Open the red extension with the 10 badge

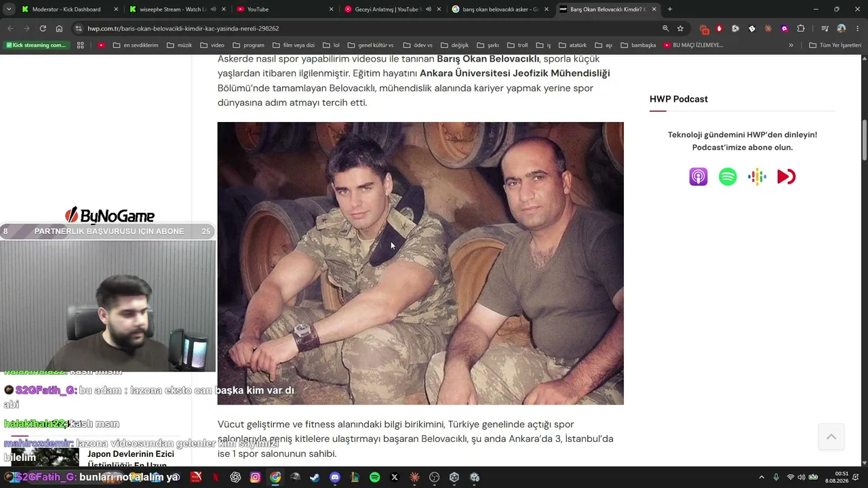(704, 28)
